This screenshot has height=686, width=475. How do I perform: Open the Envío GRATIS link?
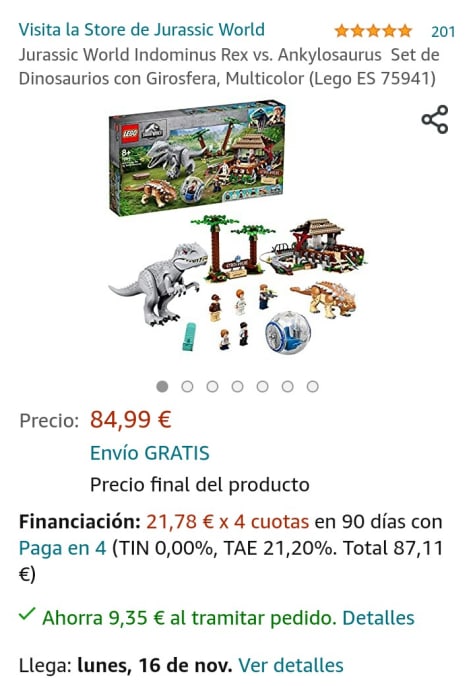(x=150, y=453)
